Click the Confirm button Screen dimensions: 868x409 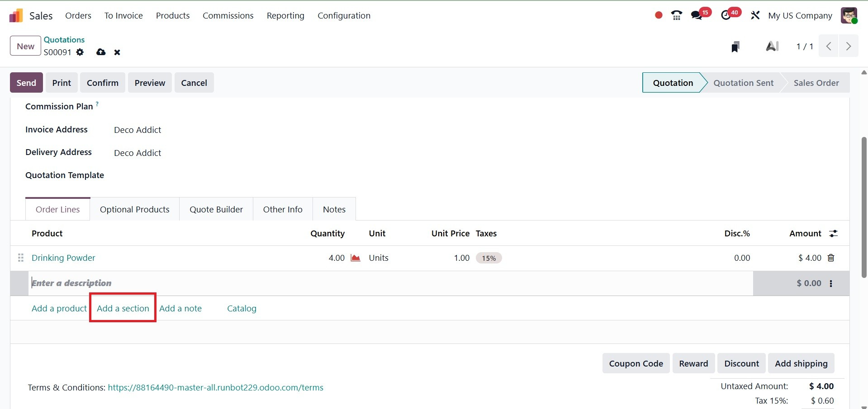point(103,83)
